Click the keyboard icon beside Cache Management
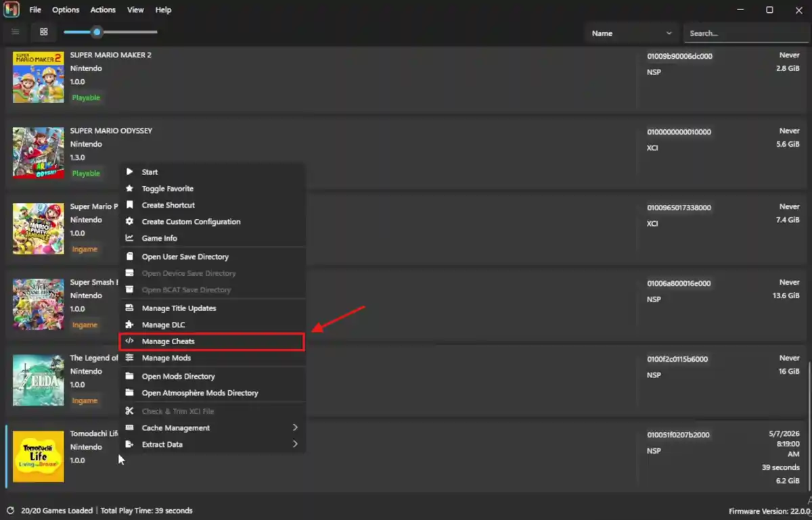The image size is (812, 520). pyautogui.click(x=129, y=427)
